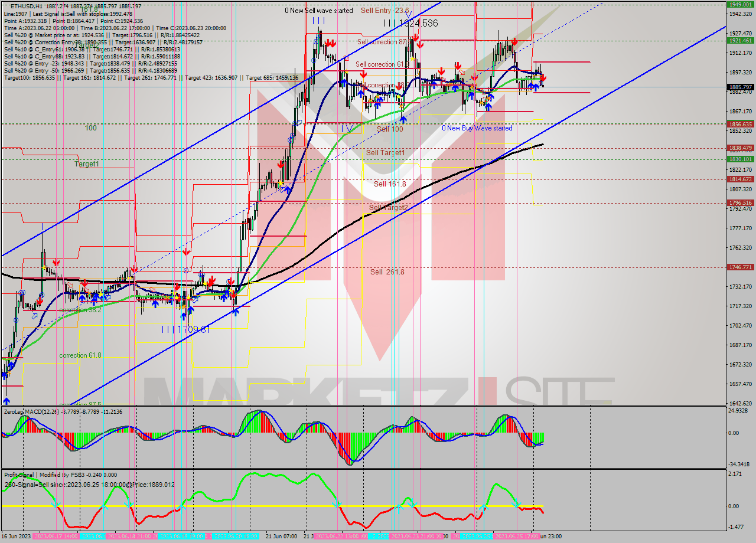Viewport: 756px width, 543px height.
Task: Click the green 'correction 61.8' label
Action: pyautogui.click(x=80, y=355)
